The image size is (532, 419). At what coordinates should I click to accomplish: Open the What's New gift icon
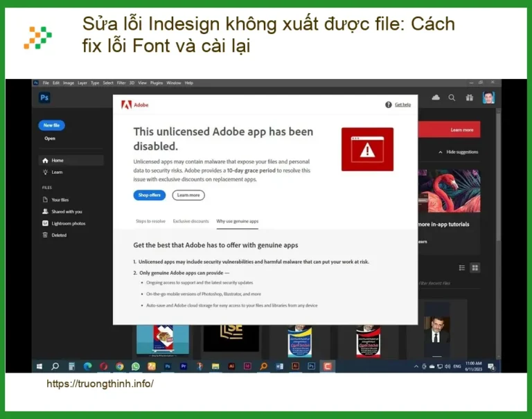(x=470, y=98)
